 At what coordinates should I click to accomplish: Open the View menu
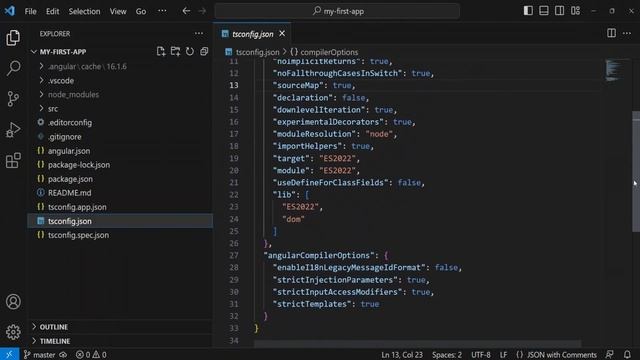118,11
